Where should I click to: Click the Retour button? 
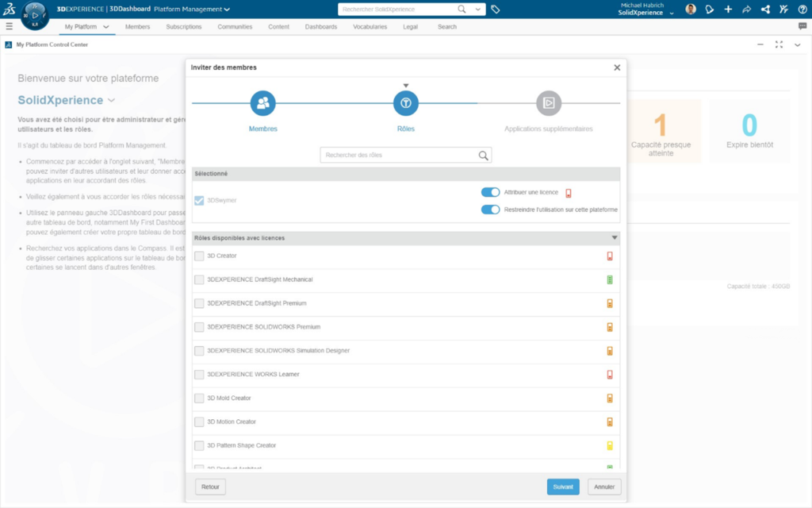pyautogui.click(x=210, y=487)
